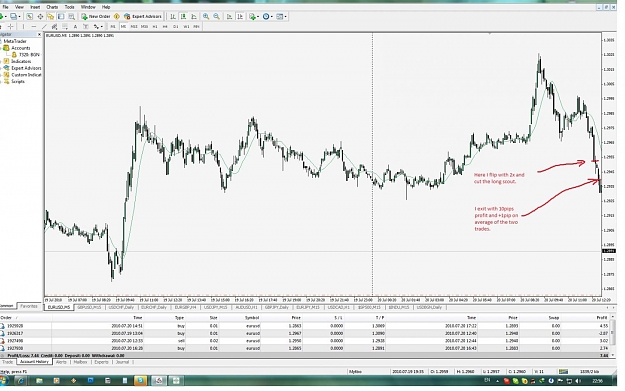Open the Help menu
The height and width of the screenshot is (391, 625).
tap(106, 7)
